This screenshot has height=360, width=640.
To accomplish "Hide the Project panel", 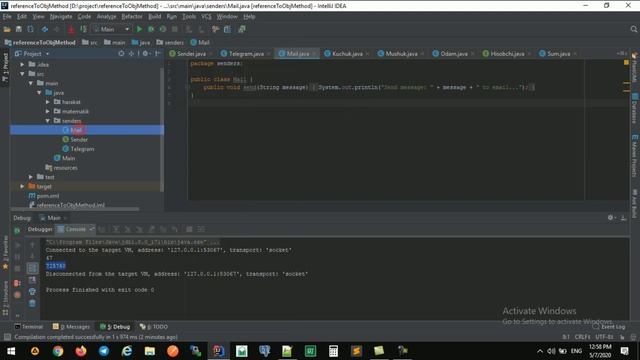I will tap(158, 53).
